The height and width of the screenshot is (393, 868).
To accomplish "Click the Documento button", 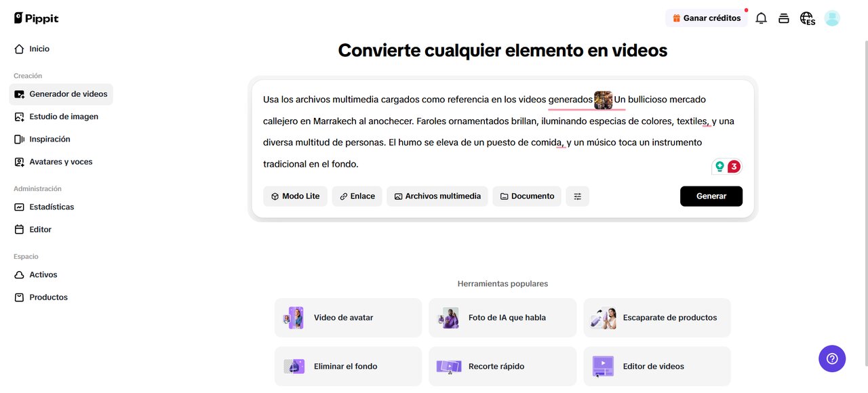I will coord(527,196).
